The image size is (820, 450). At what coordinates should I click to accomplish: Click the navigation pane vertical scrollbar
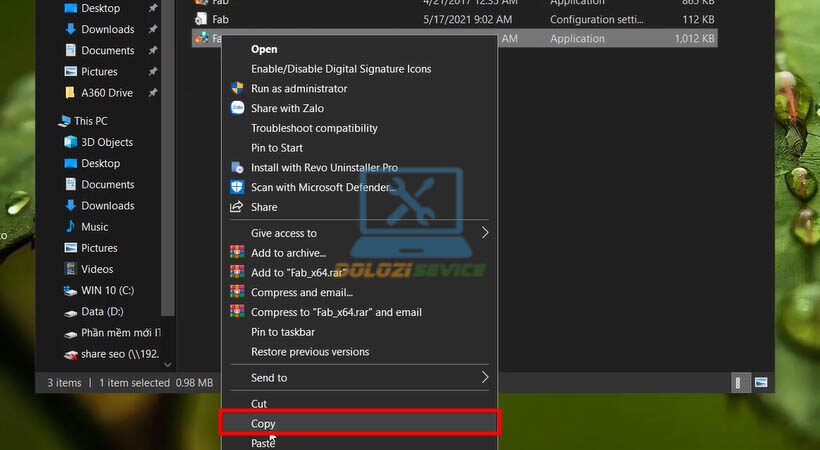pos(167,200)
